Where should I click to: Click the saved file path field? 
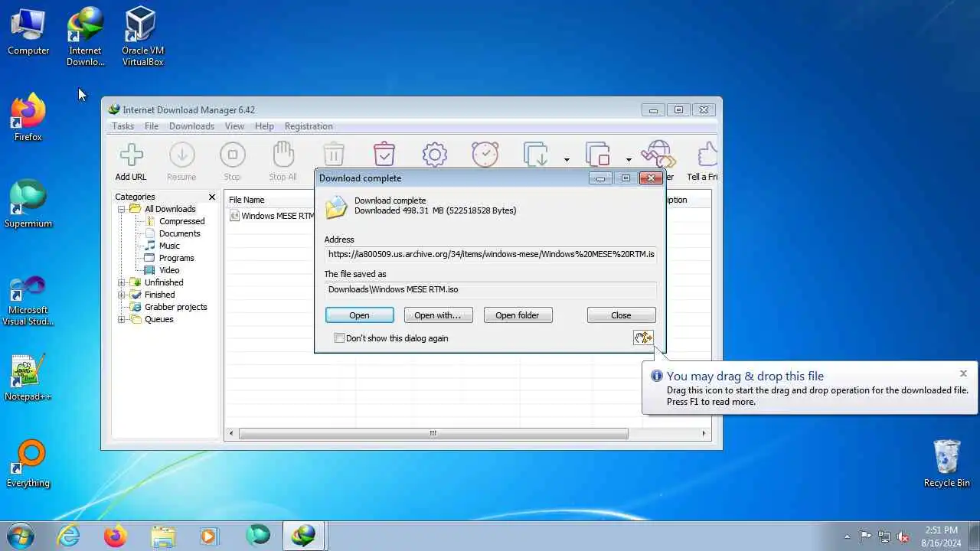pos(490,289)
